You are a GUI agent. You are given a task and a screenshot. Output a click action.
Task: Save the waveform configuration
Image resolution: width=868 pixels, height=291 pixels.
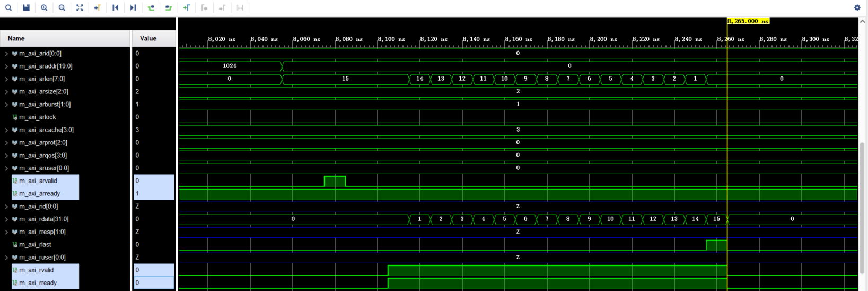(x=26, y=7)
